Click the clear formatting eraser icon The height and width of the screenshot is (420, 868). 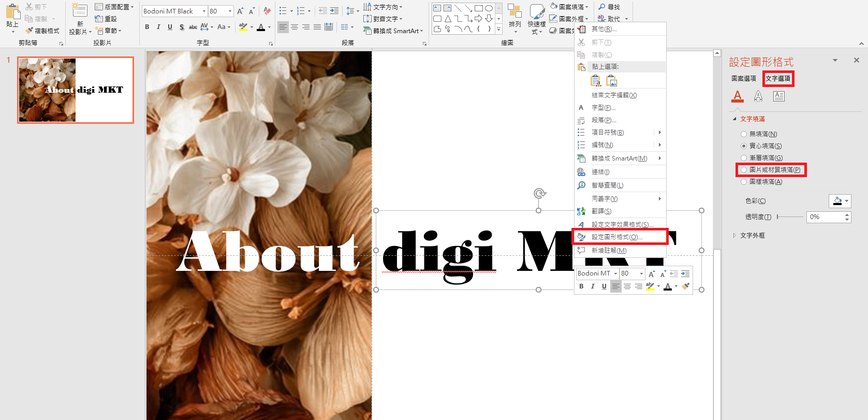[x=267, y=11]
